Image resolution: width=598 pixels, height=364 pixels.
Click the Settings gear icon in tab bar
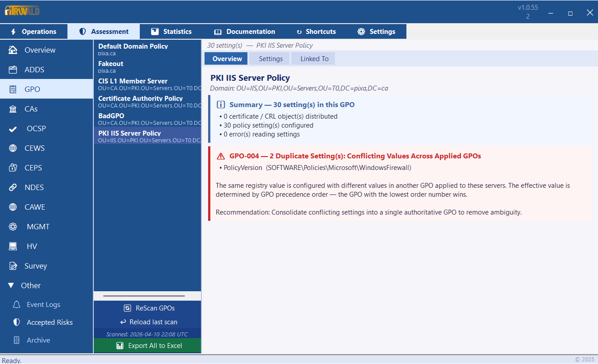point(361,32)
